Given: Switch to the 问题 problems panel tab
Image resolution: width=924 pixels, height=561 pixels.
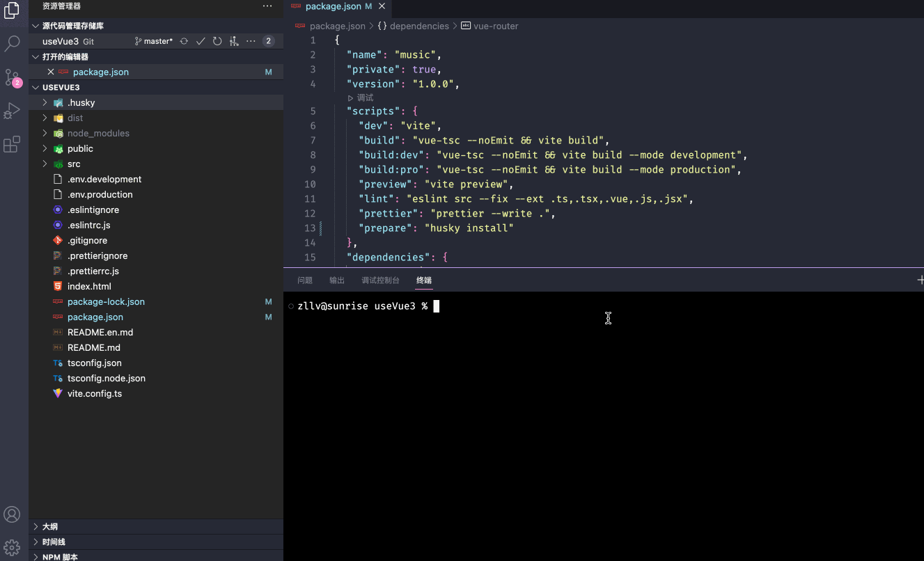Looking at the screenshot, I should point(305,280).
